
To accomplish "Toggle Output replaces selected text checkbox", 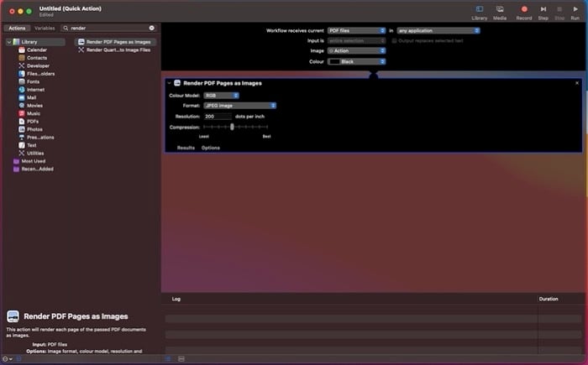I will tap(394, 41).
